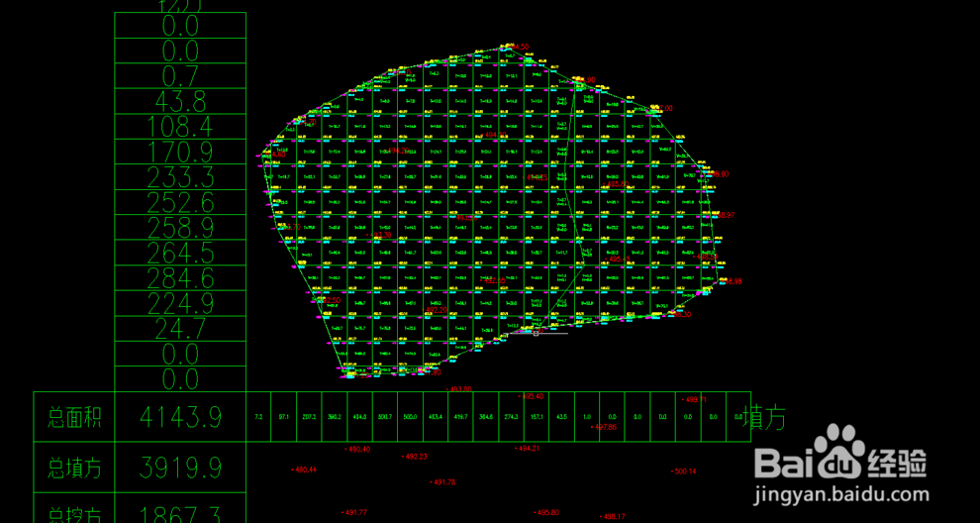Select the 填方 text label

pyautogui.click(x=765, y=417)
